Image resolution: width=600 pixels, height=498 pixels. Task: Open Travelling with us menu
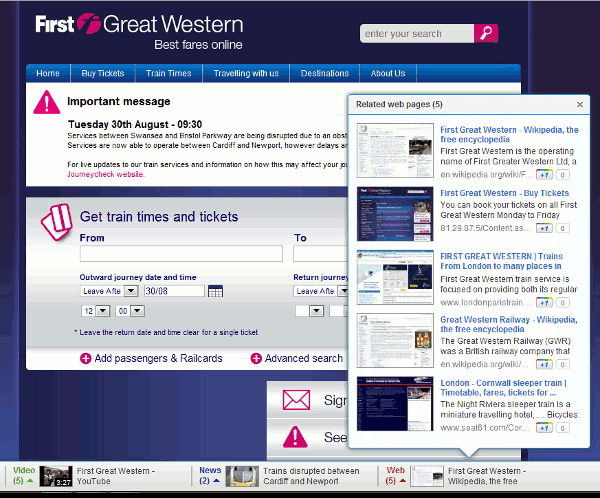246,73
